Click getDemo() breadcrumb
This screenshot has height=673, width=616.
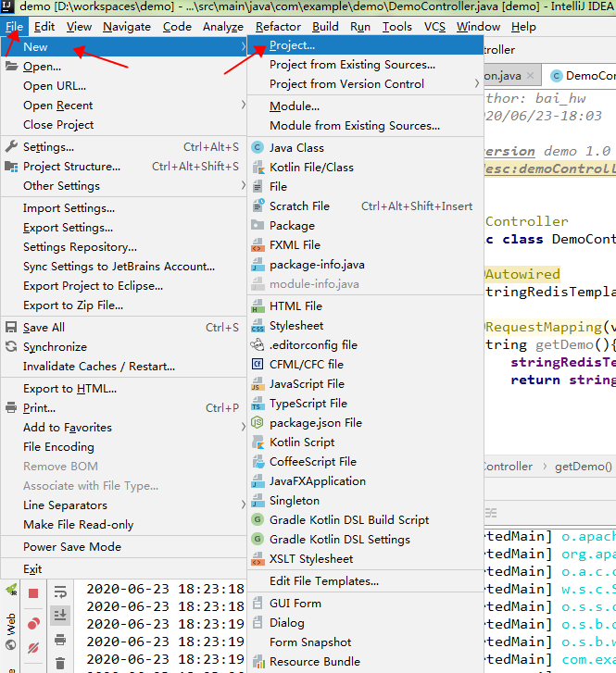click(x=584, y=467)
